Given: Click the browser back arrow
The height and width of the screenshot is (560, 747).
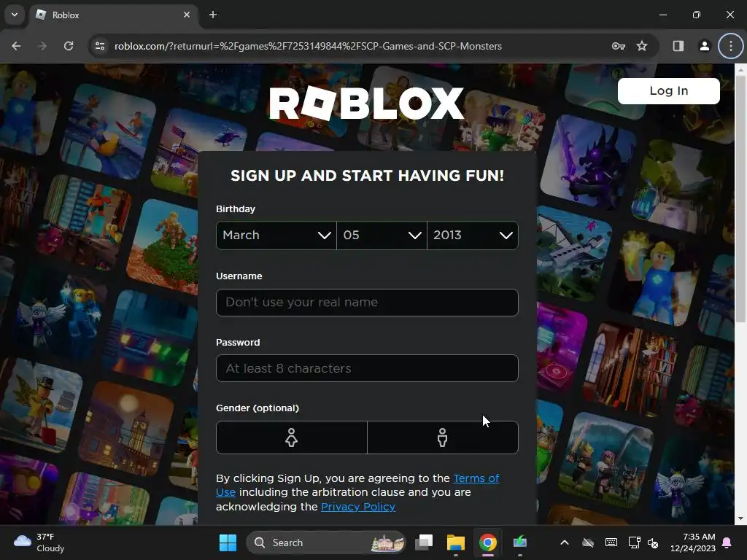Looking at the screenshot, I should 16,46.
